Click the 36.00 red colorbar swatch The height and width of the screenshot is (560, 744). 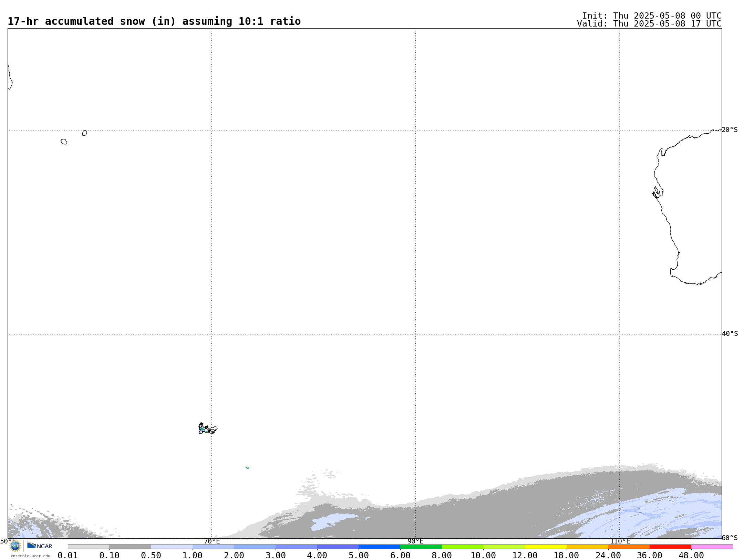670,547
